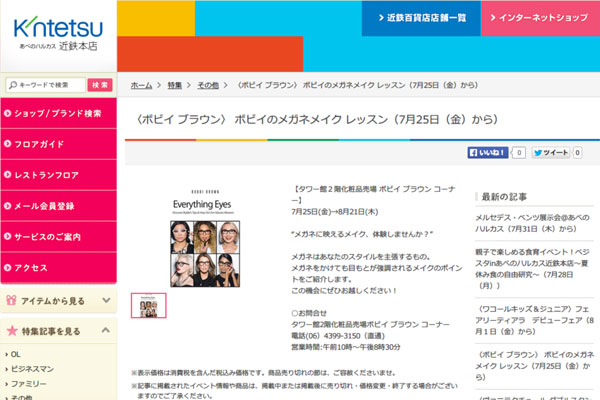Open ワコールキッズ&ジュニア article link
600x400 pixels.
(x=534, y=320)
